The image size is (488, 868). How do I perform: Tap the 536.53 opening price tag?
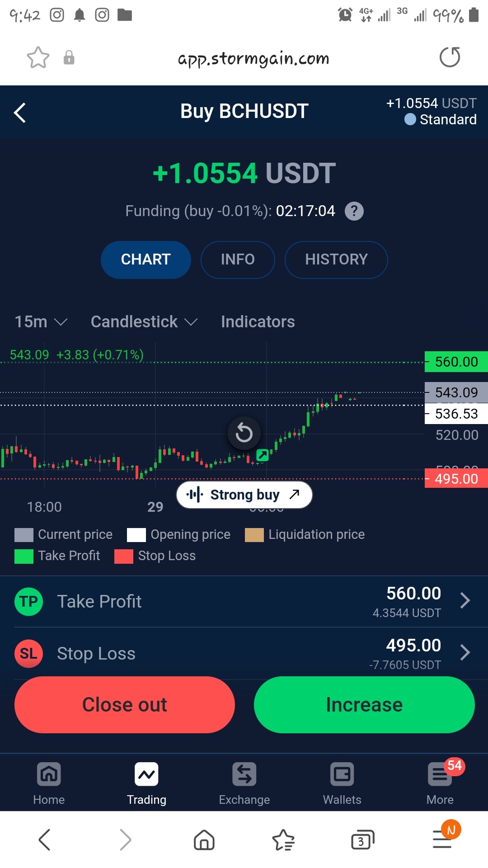tap(456, 414)
